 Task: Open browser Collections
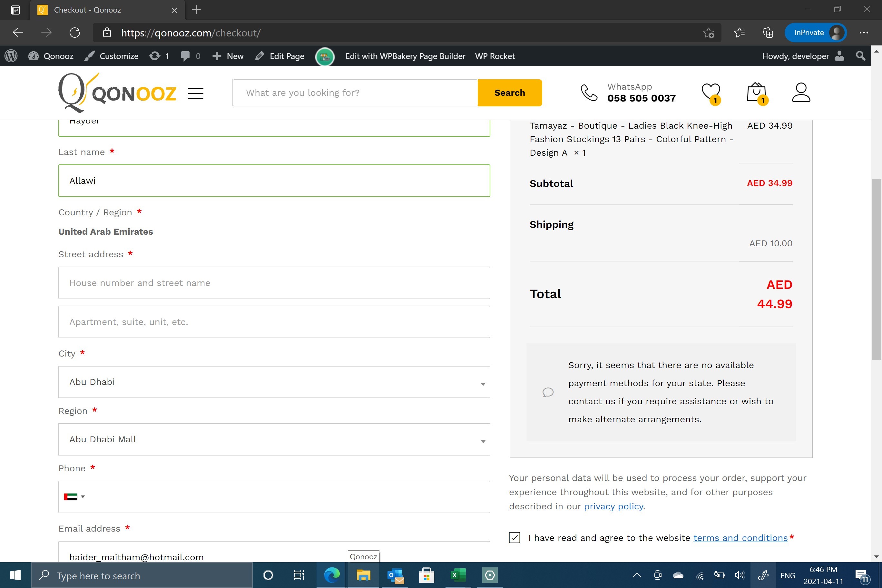pyautogui.click(x=768, y=33)
